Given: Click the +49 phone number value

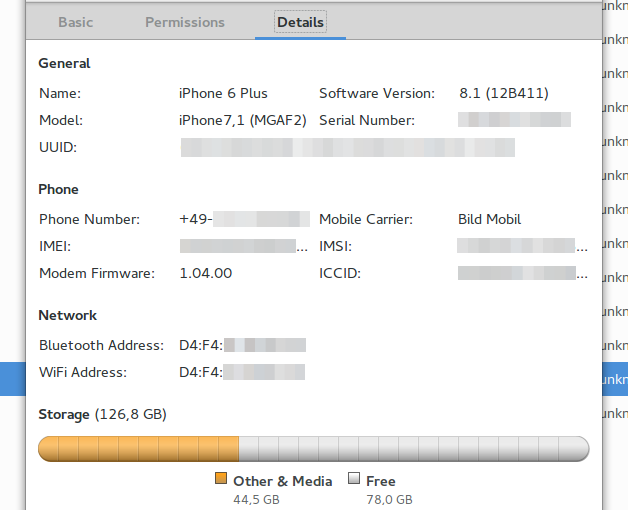Looking at the screenshot, I should coord(244,219).
